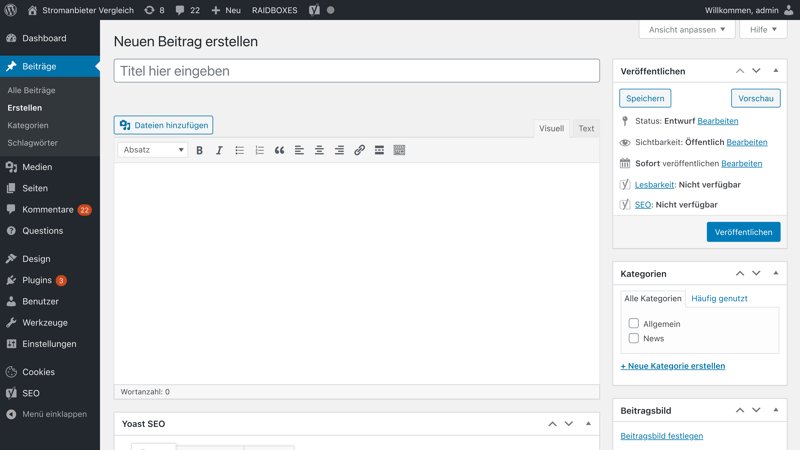
Task: Open the Absatz paragraph format dropdown
Action: [x=153, y=150]
